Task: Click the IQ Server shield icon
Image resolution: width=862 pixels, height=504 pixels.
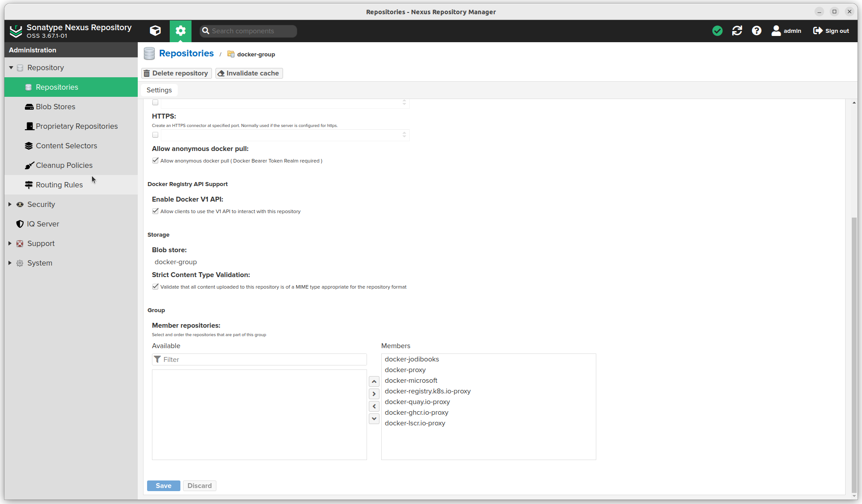Action: 20,224
